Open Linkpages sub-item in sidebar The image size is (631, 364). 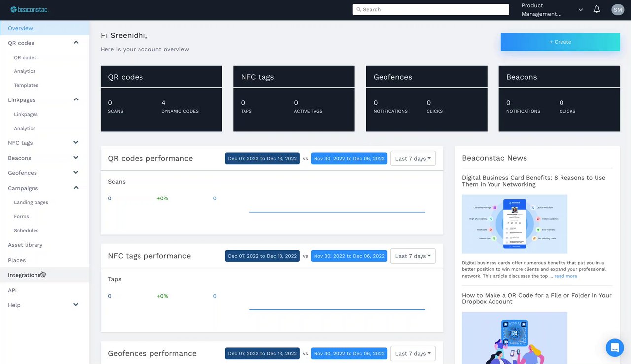click(26, 114)
